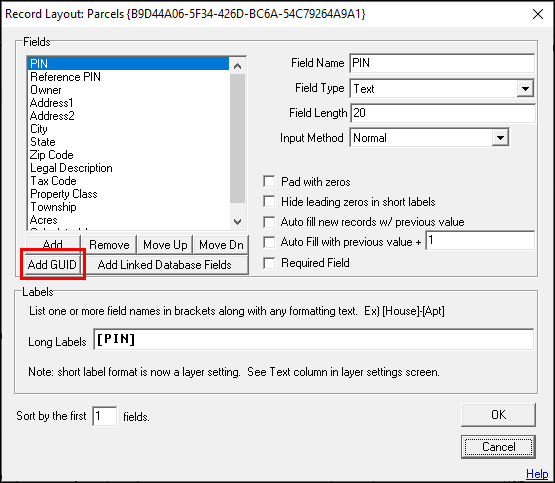Click the Auto Fill increment value field

tap(480, 241)
